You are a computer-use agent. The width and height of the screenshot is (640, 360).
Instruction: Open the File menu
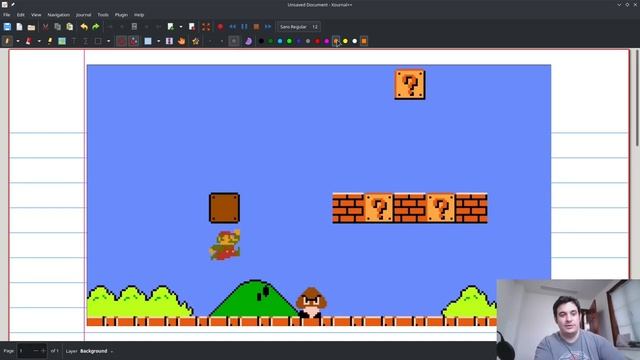(x=7, y=15)
